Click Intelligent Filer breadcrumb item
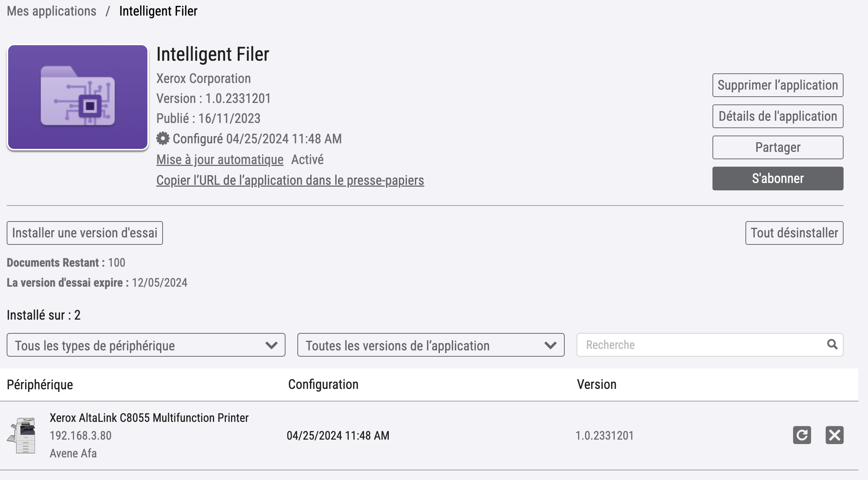This screenshot has width=868, height=480. coord(158,11)
